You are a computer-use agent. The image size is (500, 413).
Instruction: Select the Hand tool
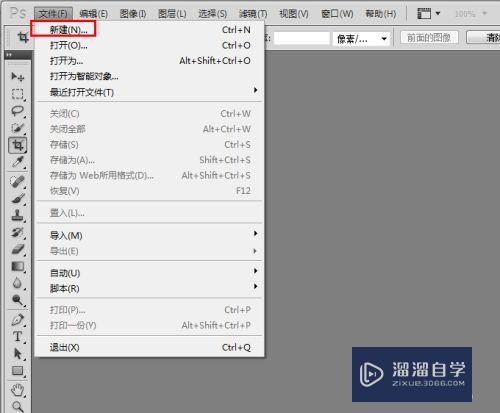point(17,390)
